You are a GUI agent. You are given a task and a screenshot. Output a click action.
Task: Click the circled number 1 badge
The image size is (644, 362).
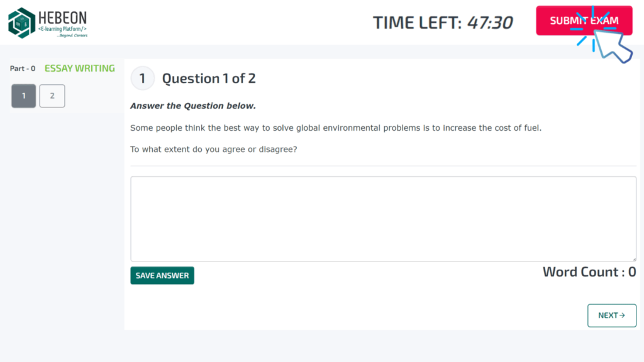click(x=142, y=79)
